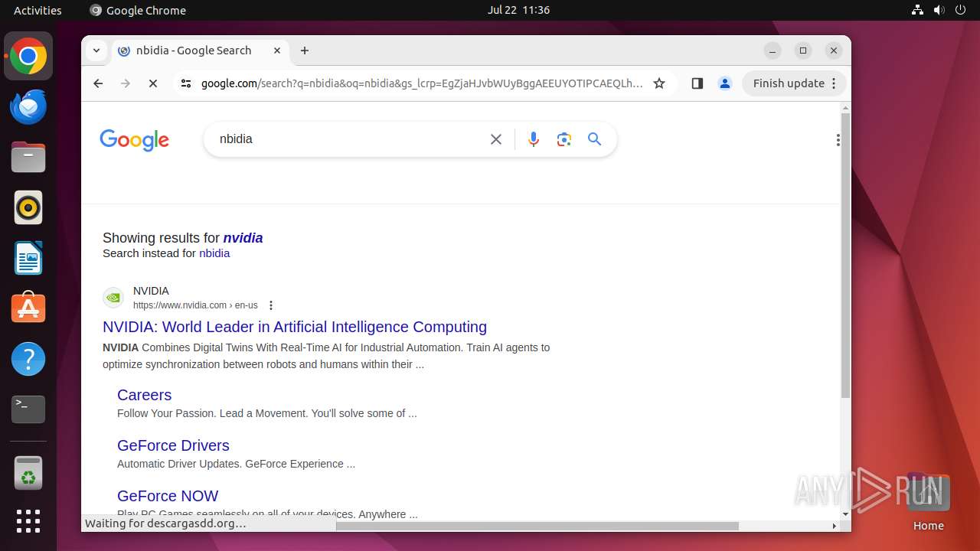Click the vertical scrollbar thumb
The height and width of the screenshot is (551, 980).
[845, 256]
